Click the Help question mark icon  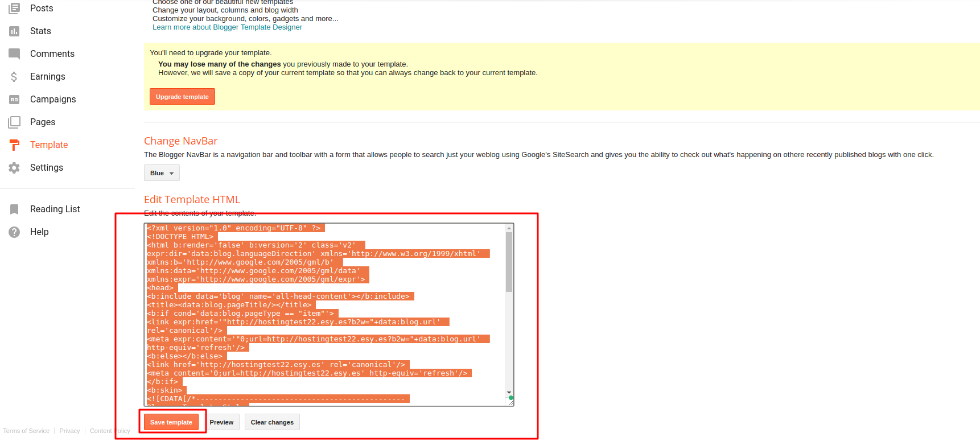14,232
